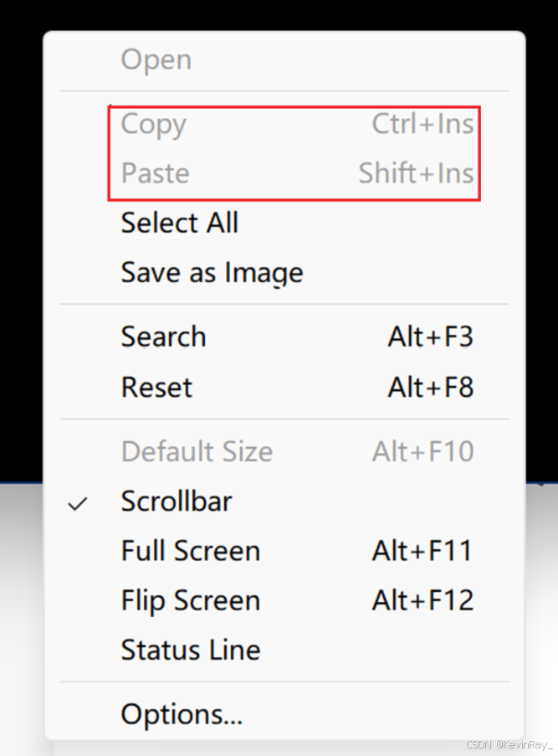Open Search from the context menu
Image resolution: width=558 pixels, height=756 pixels.
284,337
